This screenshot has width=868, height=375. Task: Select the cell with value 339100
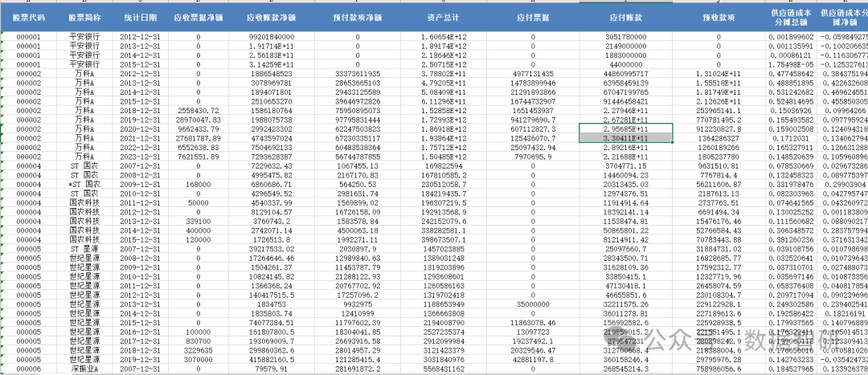click(x=199, y=222)
